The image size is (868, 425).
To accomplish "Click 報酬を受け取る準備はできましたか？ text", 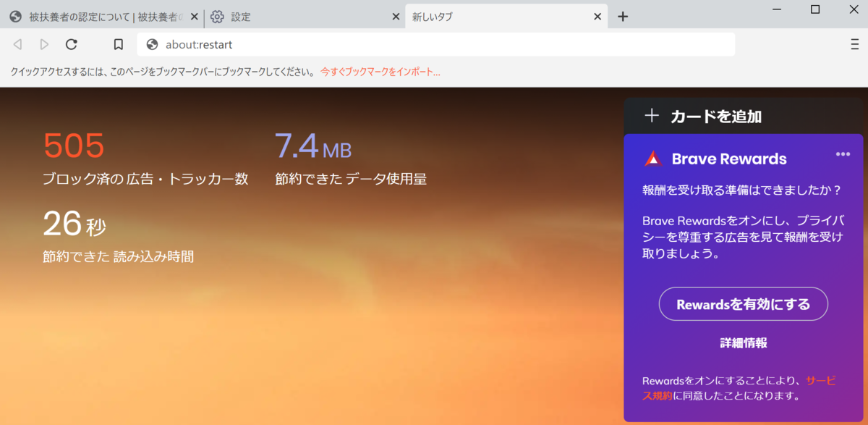I will click(x=742, y=190).
